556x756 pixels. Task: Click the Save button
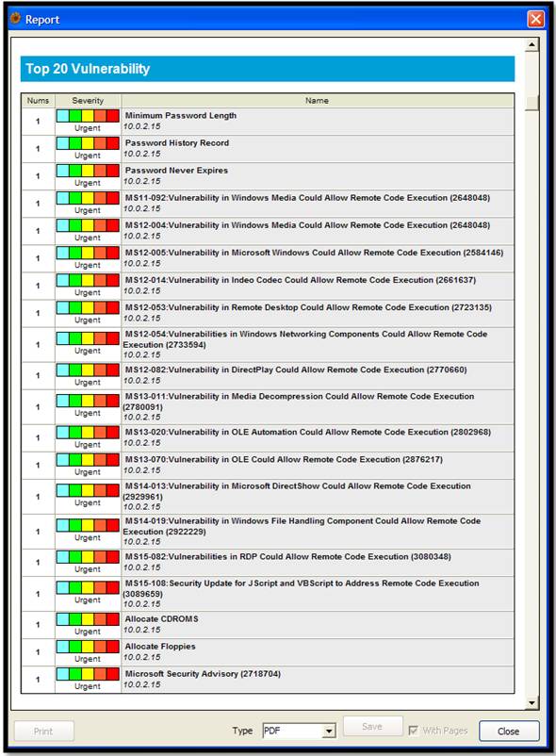click(372, 727)
